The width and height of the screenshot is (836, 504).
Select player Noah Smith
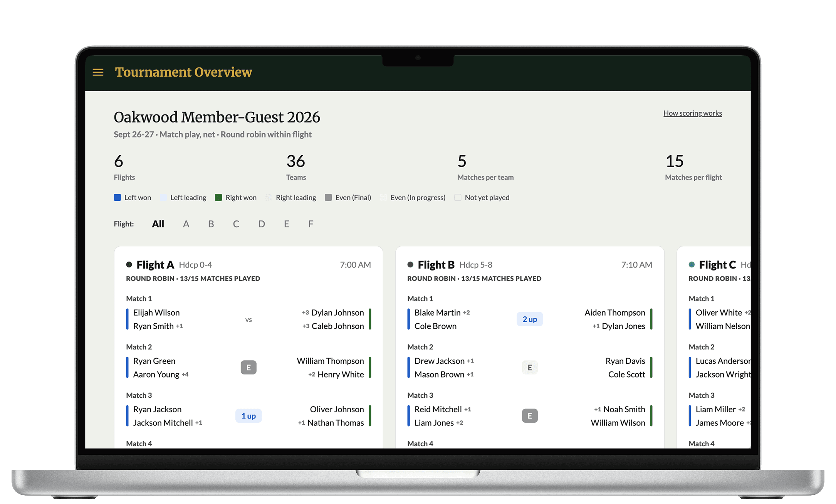[624, 409]
